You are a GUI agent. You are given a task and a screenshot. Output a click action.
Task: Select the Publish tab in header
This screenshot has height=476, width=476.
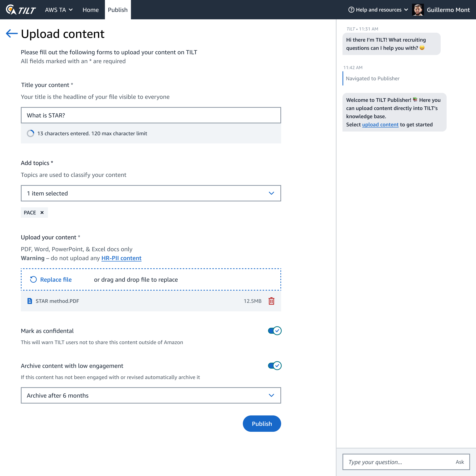[118, 10]
